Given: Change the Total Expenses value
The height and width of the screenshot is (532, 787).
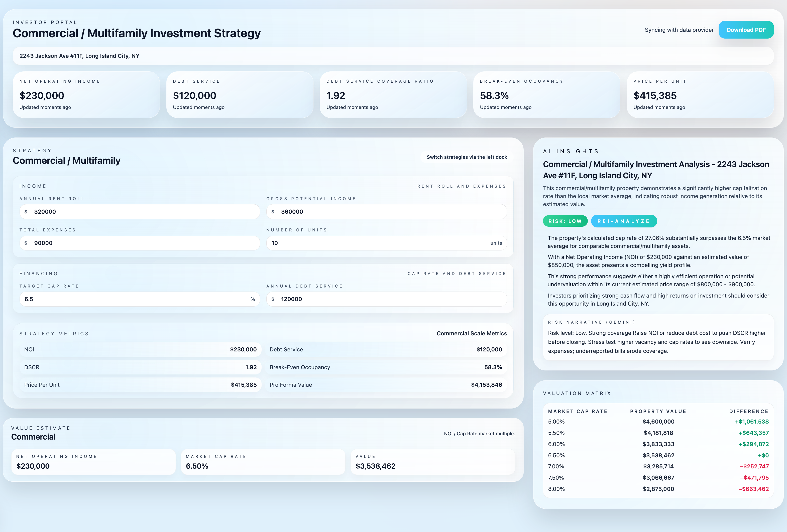Looking at the screenshot, I should click(x=140, y=243).
